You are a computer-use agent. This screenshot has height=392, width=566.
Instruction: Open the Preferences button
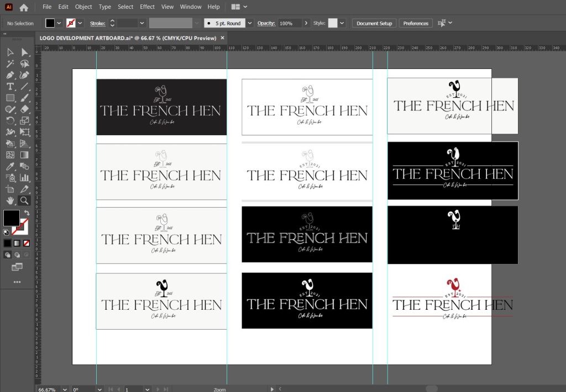[x=416, y=23]
